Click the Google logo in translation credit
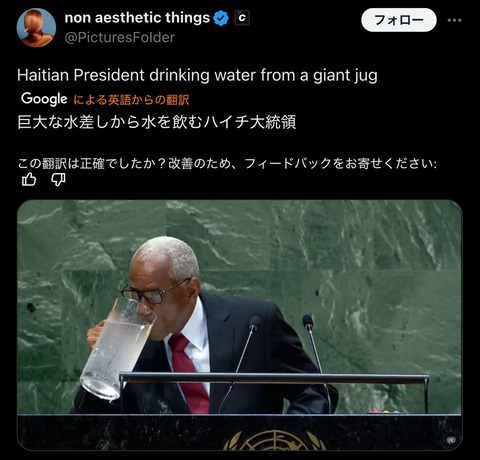Screen dimensions: 480x460 click(x=44, y=99)
